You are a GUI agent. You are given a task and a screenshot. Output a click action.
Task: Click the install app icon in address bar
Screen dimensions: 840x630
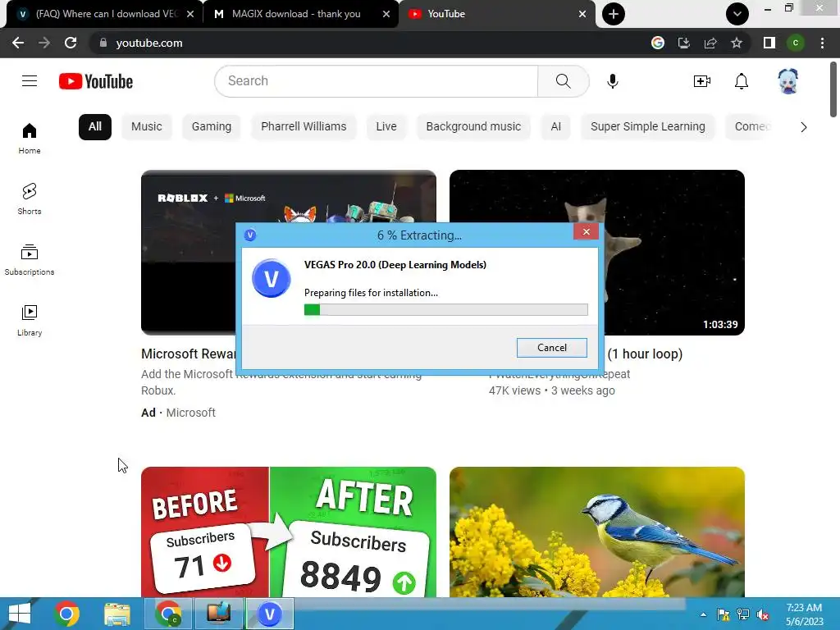click(x=683, y=43)
